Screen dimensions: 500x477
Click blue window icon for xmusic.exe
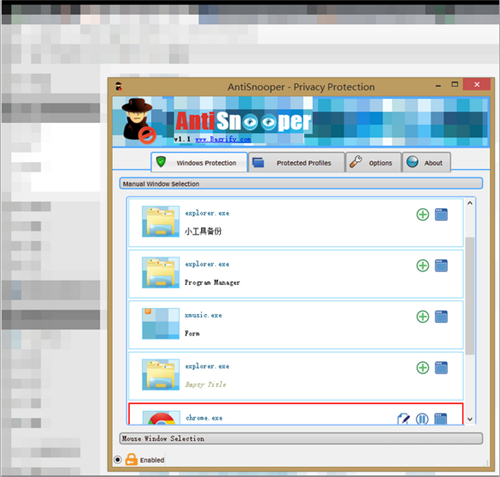(441, 317)
